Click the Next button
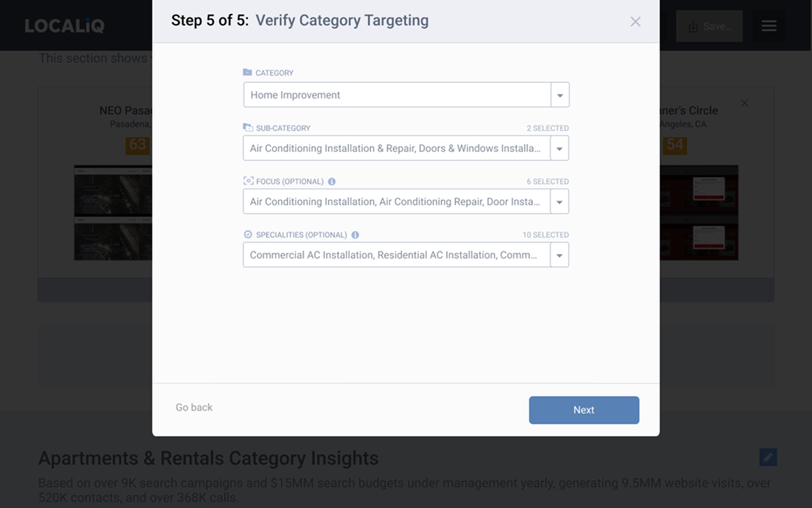This screenshot has width=812, height=508. (584, 410)
